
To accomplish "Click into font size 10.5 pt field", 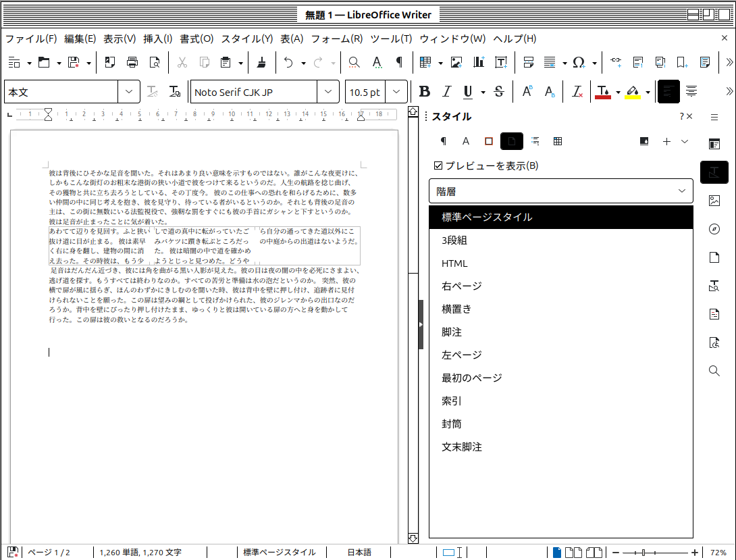I will [365, 92].
